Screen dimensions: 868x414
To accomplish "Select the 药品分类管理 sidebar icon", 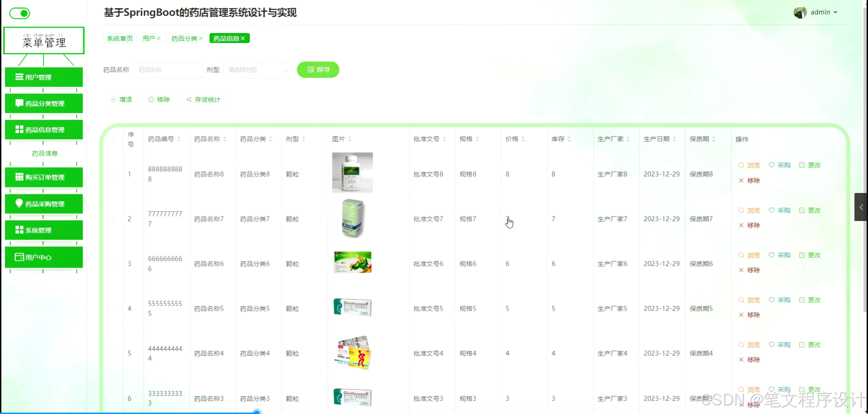I will [x=19, y=103].
